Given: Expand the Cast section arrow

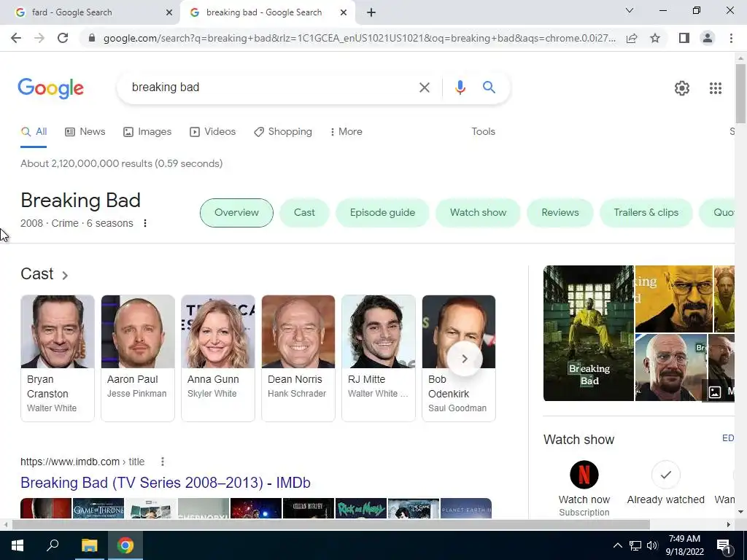Looking at the screenshot, I should tap(65, 275).
